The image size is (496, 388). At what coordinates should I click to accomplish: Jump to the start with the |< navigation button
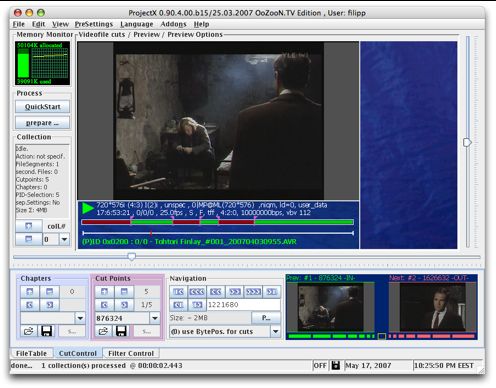click(179, 292)
